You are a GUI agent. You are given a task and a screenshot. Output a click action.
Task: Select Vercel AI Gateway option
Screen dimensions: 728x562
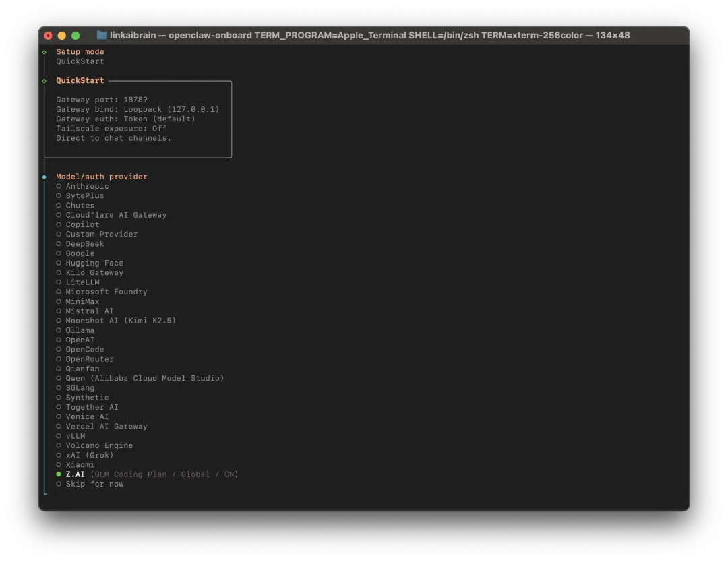(x=102, y=426)
